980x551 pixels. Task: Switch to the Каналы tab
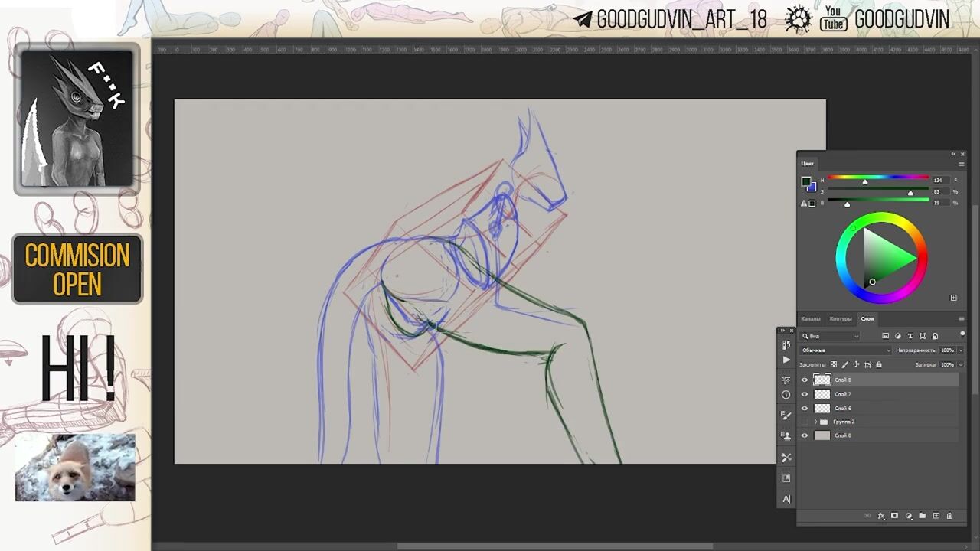pyautogui.click(x=811, y=319)
